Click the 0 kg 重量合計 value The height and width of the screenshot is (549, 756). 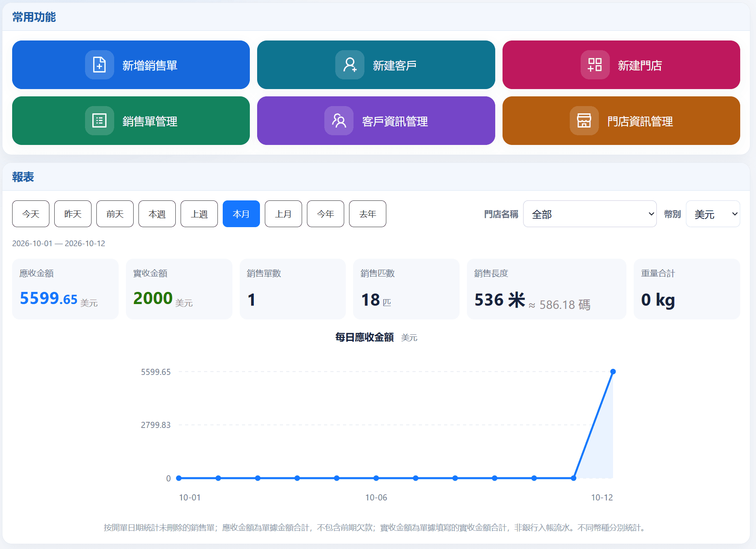(658, 300)
